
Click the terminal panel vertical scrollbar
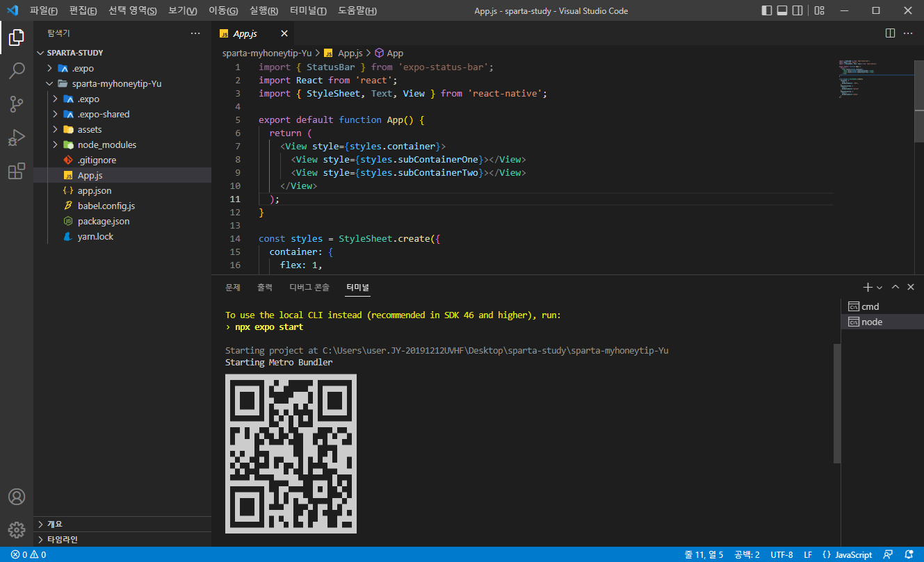point(836,402)
